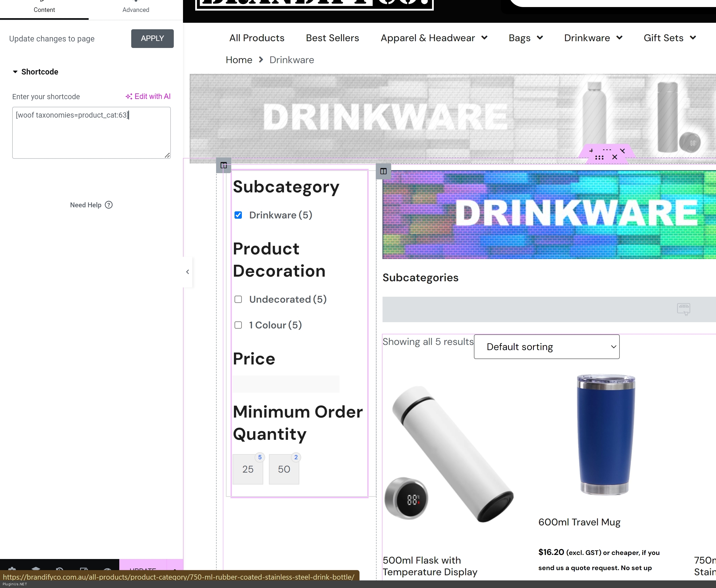The image size is (716, 588).
Task: Check the Undecorated filter checkbox
Action: [238, 299]
